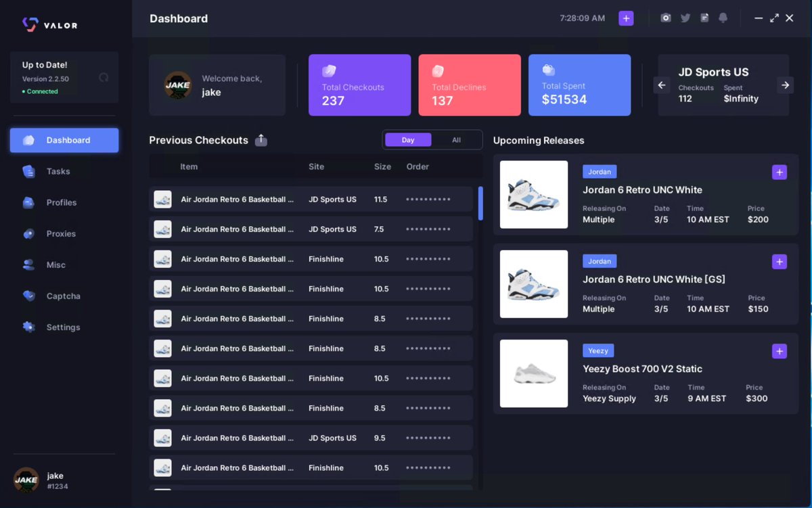Add Jordan 6 Retro UNC White [GS] with the plus
The width and height of the screenshot is (812, 508).
click(x=780, y=262)
